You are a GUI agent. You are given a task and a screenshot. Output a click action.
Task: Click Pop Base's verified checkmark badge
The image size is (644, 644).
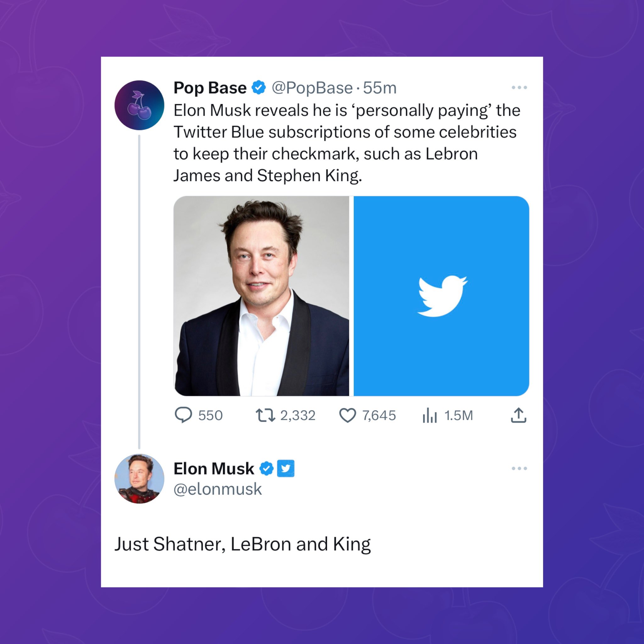pyautogui.click(x=259, y=88)
